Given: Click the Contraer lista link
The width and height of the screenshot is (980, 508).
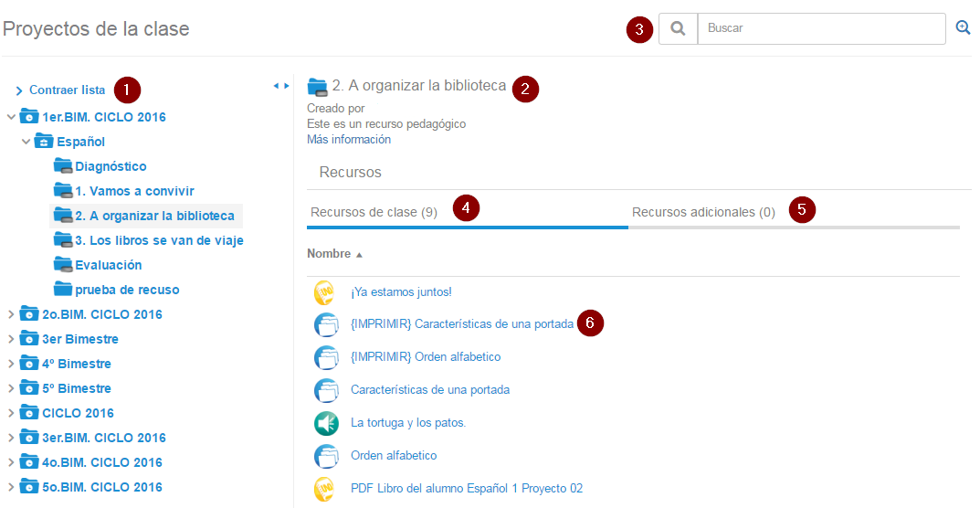Looking at the screenshot, I should coord(67,90).
